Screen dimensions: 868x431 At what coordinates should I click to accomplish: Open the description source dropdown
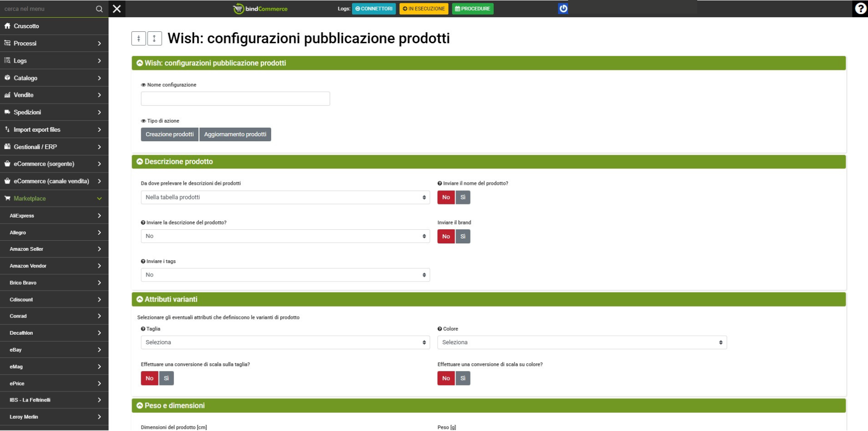pos(285,198)
